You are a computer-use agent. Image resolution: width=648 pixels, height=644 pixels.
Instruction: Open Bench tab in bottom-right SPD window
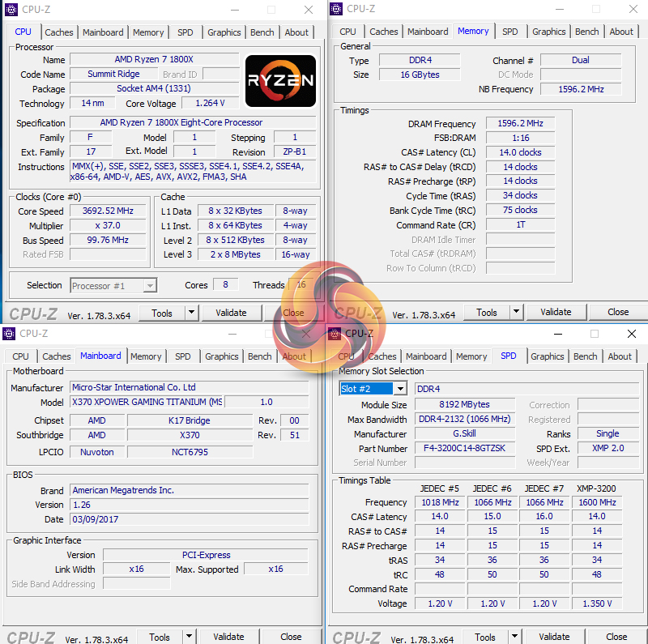click(585, 356)
